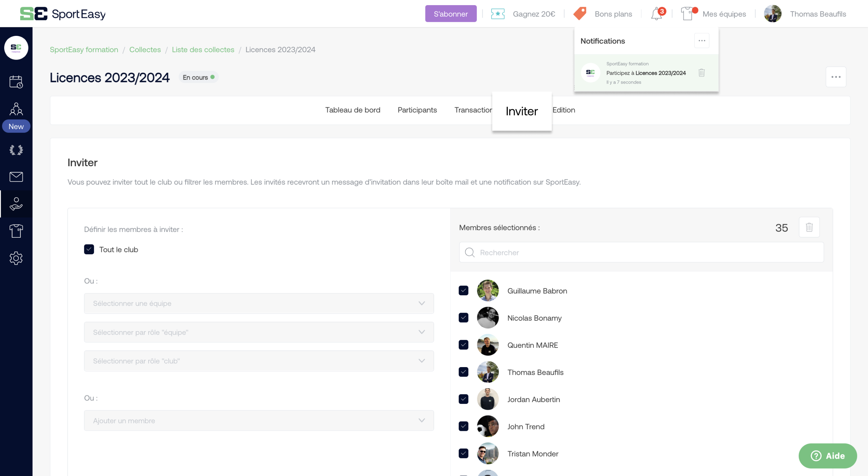
Task: Open the members icon above New badge
Action: pyautogui.click(x=16, y=109)
